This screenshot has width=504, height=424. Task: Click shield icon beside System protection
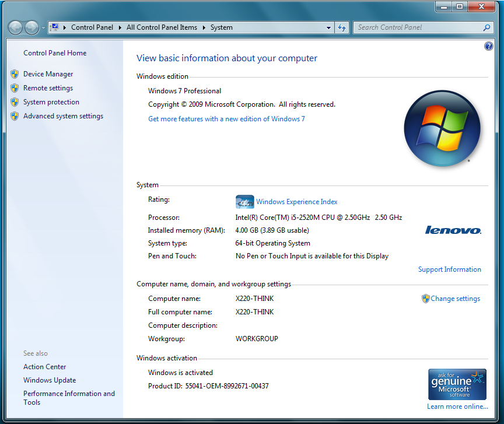[15, 102]
